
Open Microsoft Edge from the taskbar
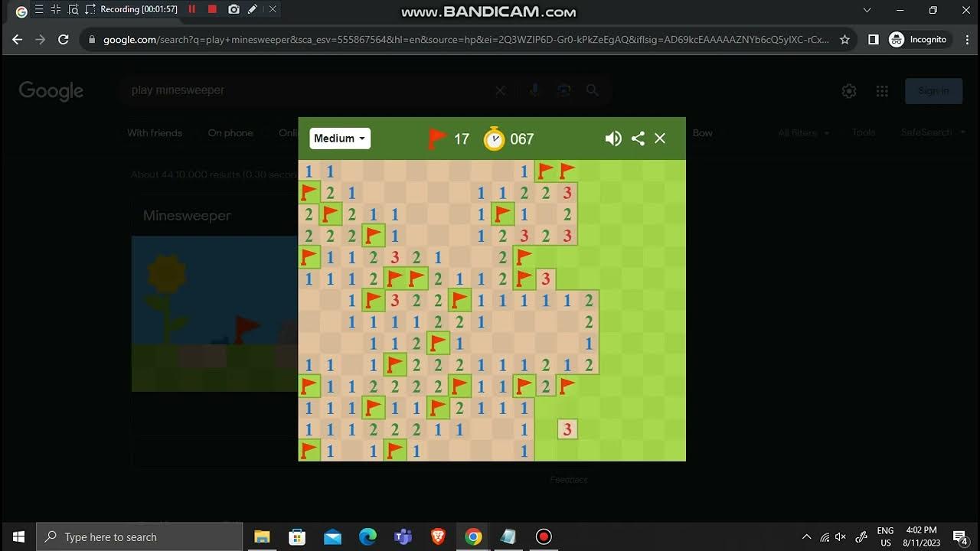click(x=367, y=536)
